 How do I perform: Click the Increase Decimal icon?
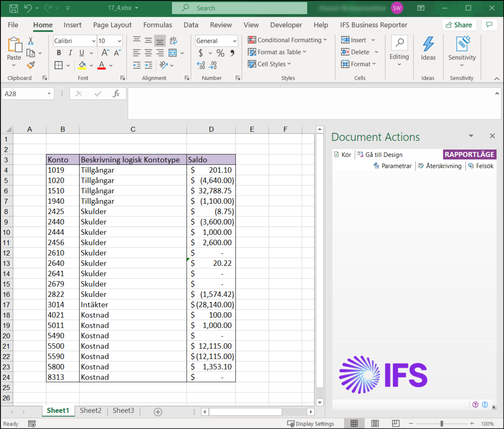tap(201, 65)
